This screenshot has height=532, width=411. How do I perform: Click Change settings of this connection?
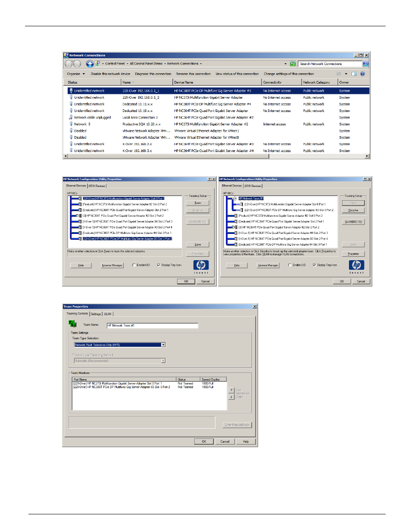pyautogui.click(x=289, y=74)
